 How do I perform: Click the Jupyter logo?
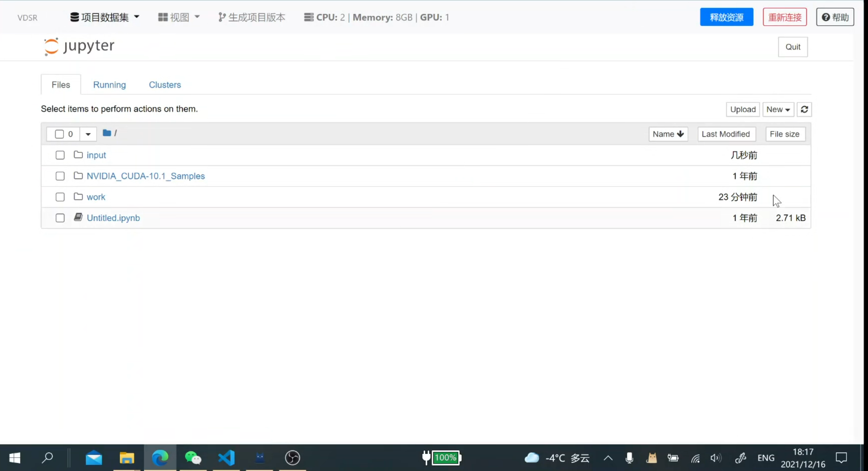point(79,46)
